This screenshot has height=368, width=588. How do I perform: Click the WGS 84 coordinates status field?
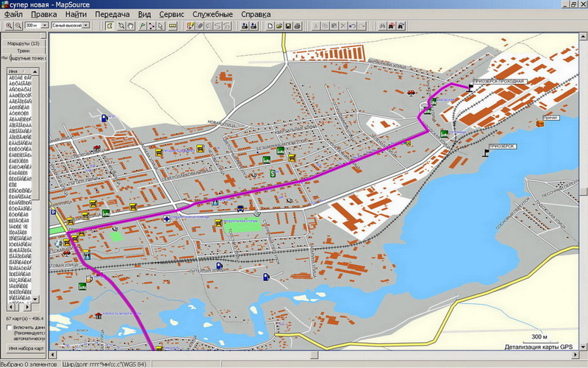[x=105, y=364]
